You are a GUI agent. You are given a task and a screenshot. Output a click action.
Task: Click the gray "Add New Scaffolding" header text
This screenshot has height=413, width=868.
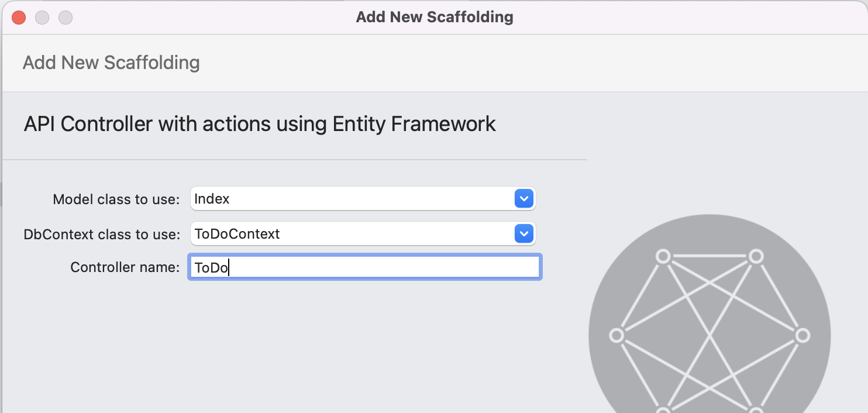(111, 63)
